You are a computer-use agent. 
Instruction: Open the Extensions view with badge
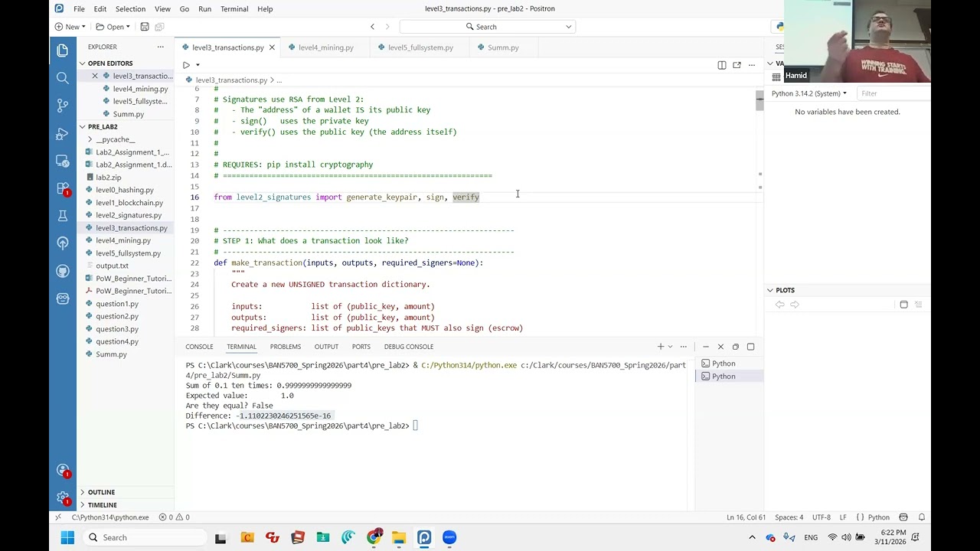pyautogui.click(x=63, y=188)
